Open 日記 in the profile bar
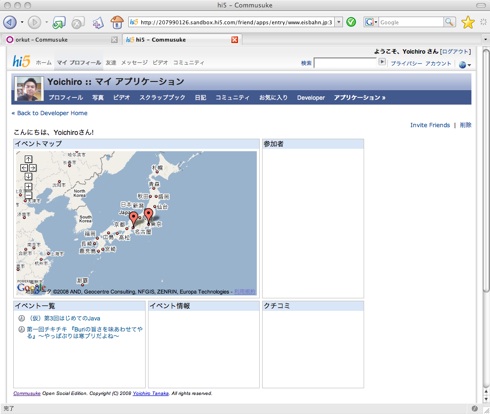 click(200, 97)
